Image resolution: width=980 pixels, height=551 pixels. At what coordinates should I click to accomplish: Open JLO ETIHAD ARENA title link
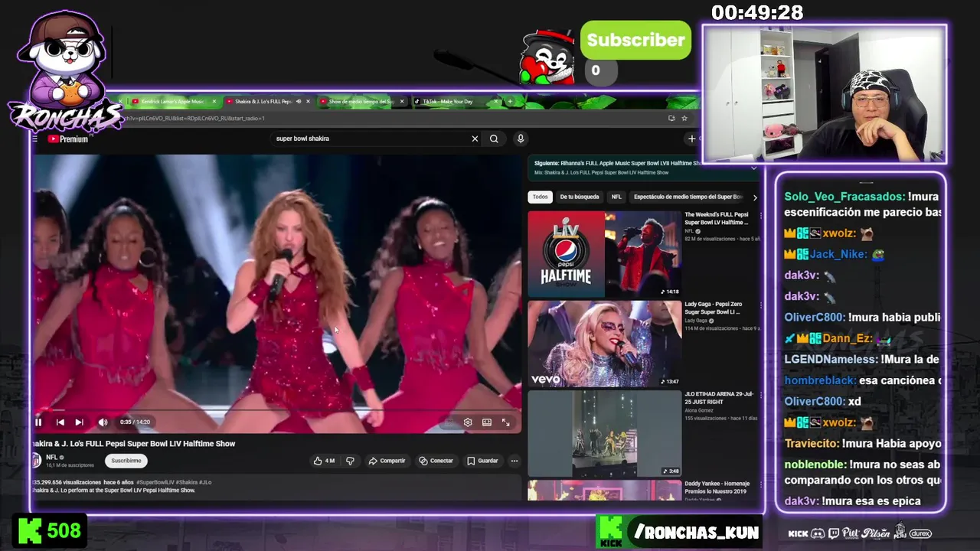tap(719, 397)
